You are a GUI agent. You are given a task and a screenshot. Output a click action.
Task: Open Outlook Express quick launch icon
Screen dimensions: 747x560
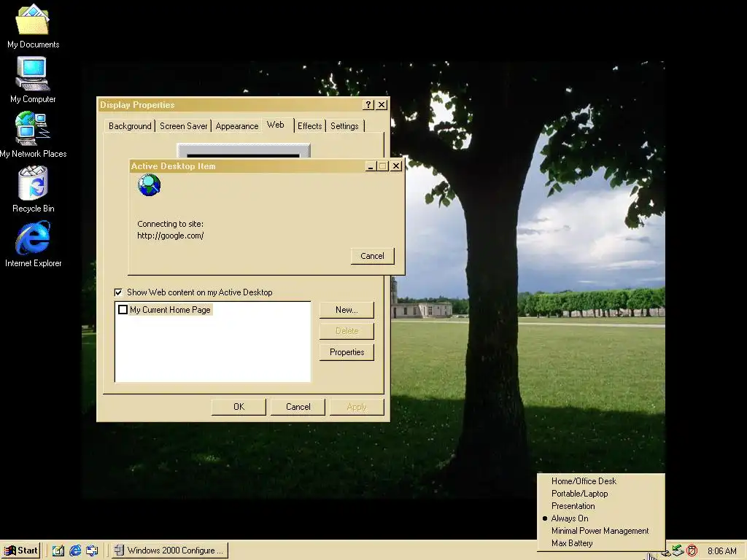tap(92, 551)
